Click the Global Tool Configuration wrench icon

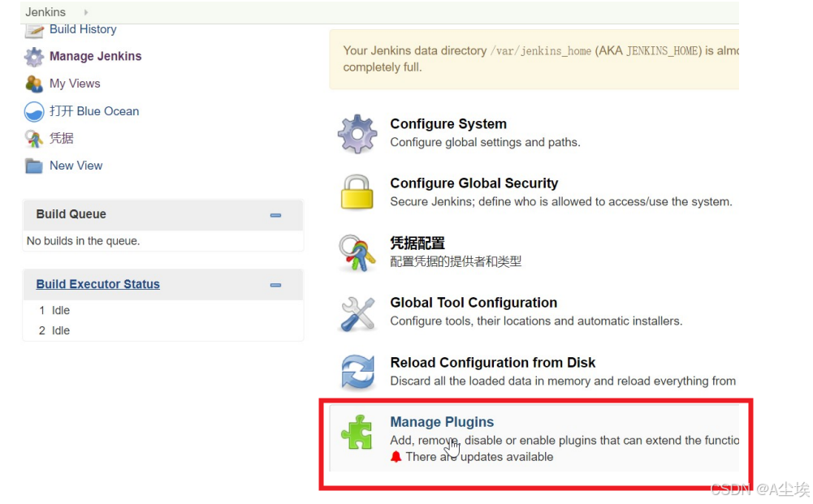[x=357, y=313]
